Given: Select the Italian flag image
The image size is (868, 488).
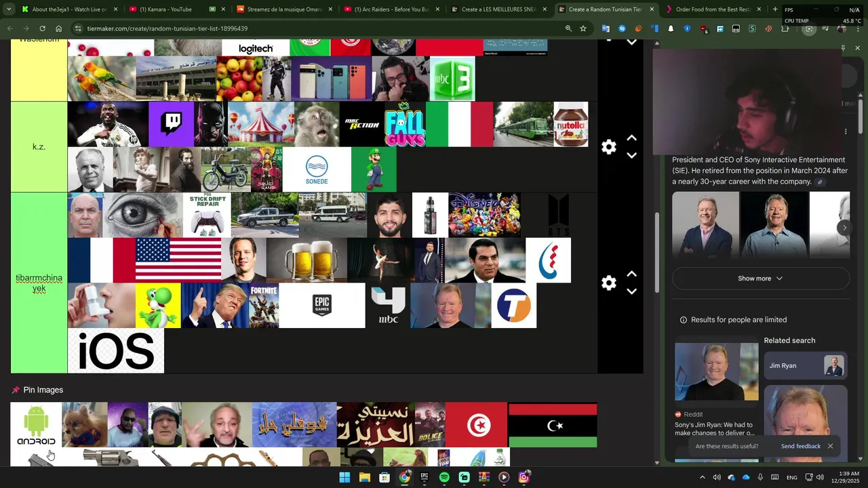Looking at the screenshot, I should pyautogui.click(x=459, y=124).
